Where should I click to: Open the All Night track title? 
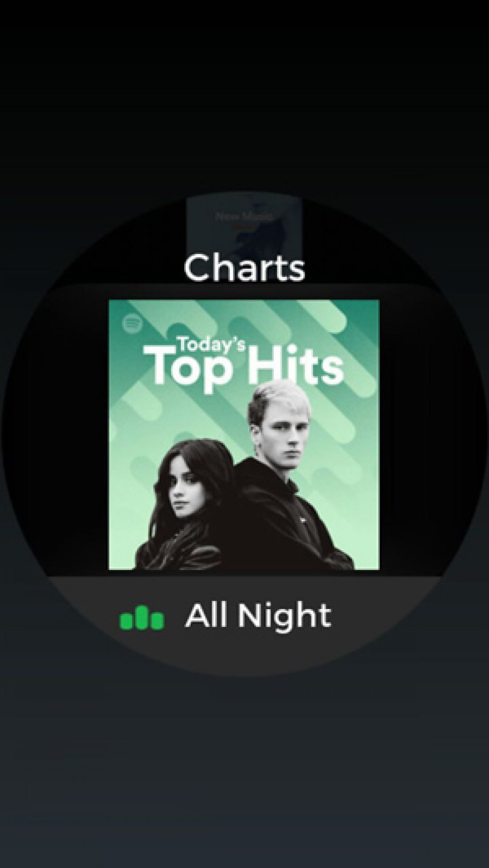coord(258,616)
